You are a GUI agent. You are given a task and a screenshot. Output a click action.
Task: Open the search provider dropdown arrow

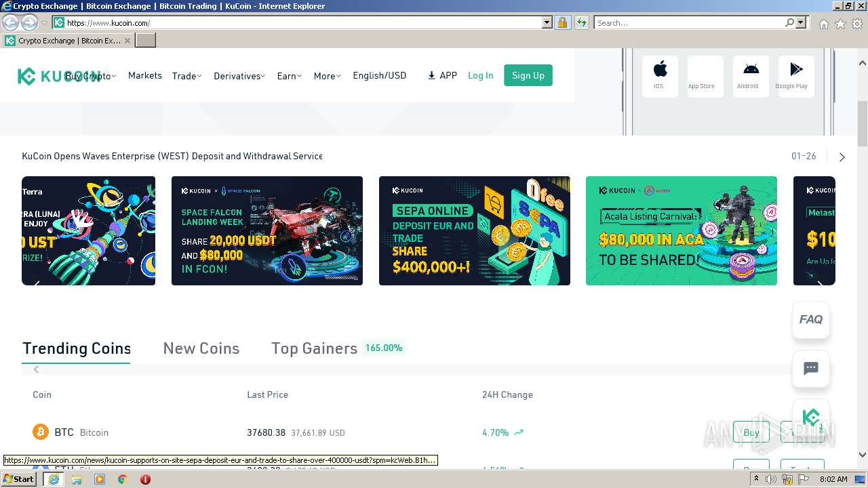click(x=801, y=23)
